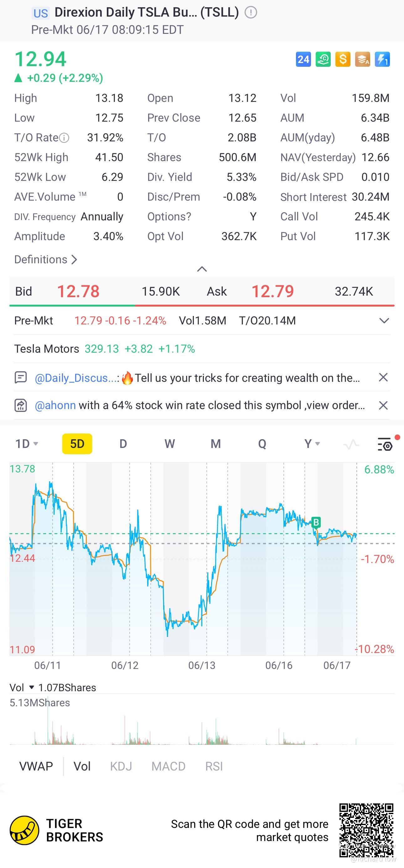404x868 pixels.
Task: Open the @ahonn user profile link
Action: coord(55,405)
